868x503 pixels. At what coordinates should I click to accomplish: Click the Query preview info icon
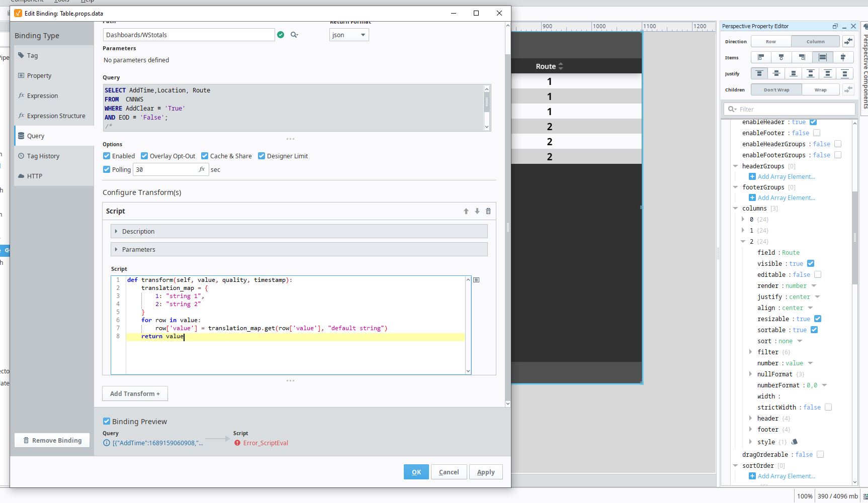[x=107, y=443]
